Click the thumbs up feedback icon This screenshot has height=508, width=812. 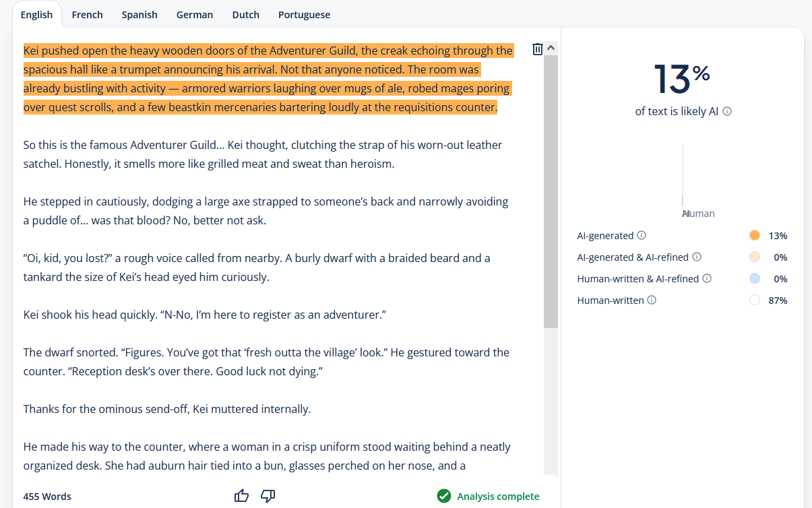click(x=241, y=496)
